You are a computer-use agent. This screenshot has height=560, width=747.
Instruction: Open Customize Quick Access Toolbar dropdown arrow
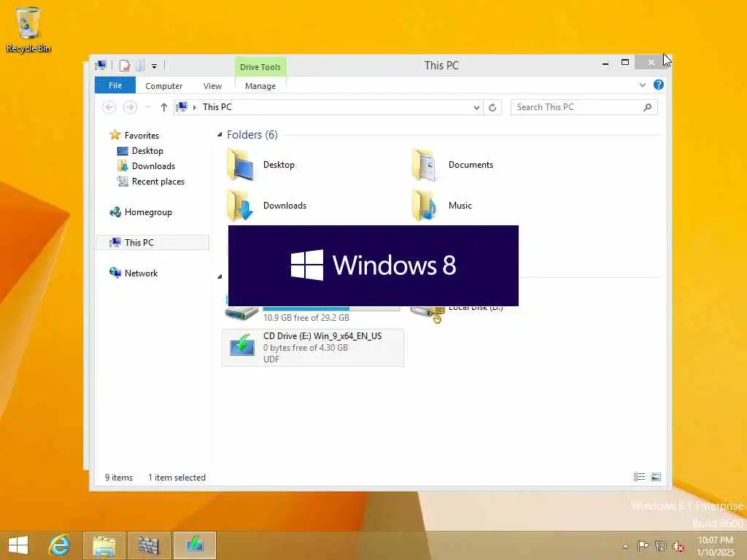(x=155, y=66)
